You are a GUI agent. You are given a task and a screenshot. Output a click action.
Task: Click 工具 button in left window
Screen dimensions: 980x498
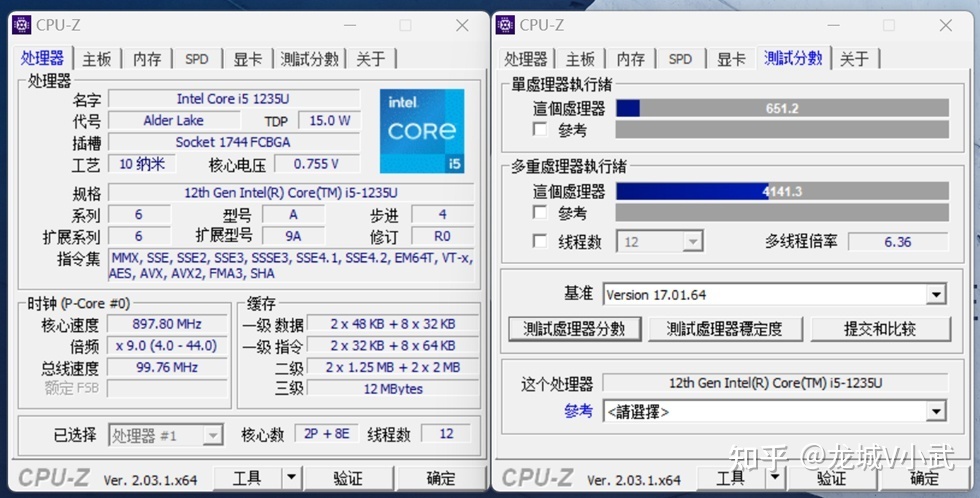[x=248, y=479]
